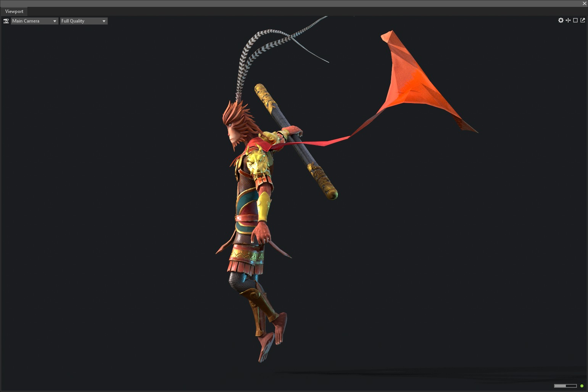
Task: Click the render progress bar
Action: [x=565, y=386]
